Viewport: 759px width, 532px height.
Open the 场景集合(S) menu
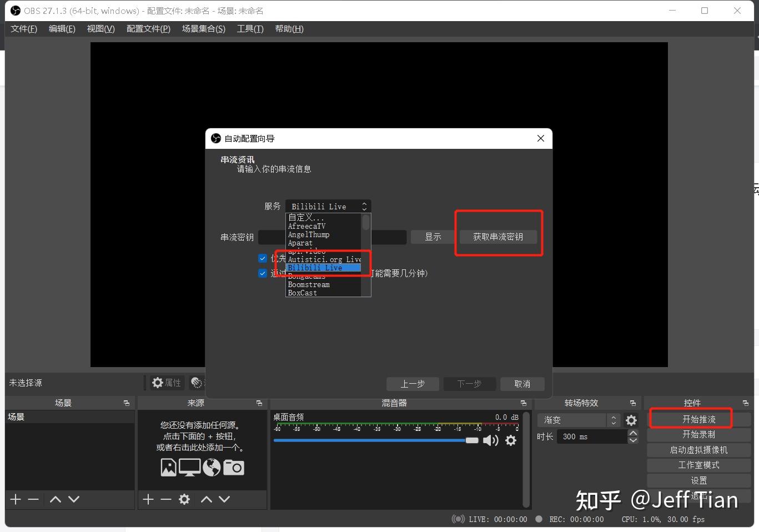point(204,29)
